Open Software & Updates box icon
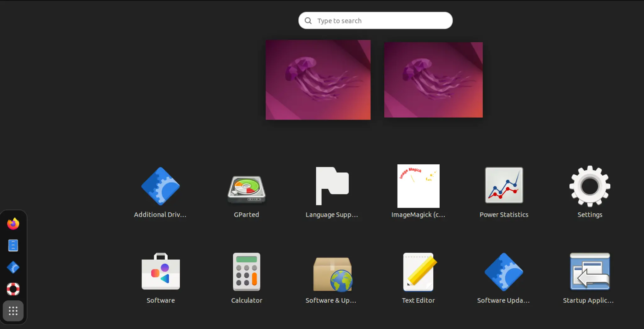Image resolution: width=644 pixels, height=329 pixels. (x=333, y=274)
